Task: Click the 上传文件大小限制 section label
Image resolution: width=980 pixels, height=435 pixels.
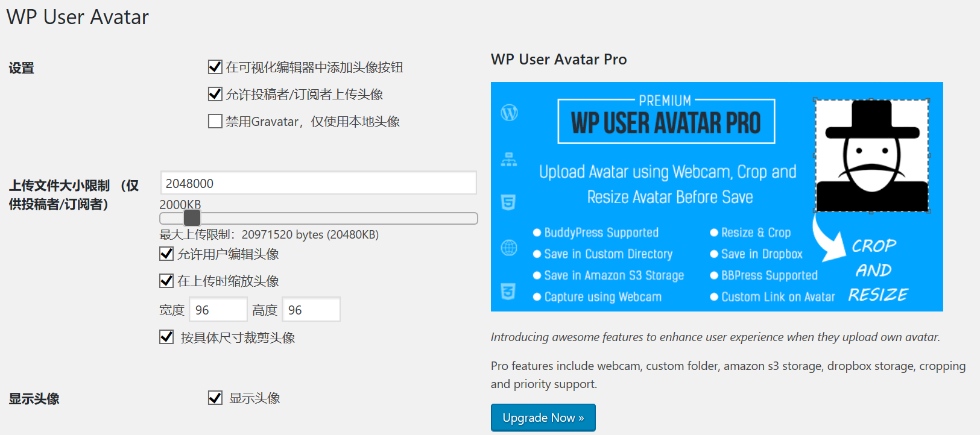Action: pos(74,195)
